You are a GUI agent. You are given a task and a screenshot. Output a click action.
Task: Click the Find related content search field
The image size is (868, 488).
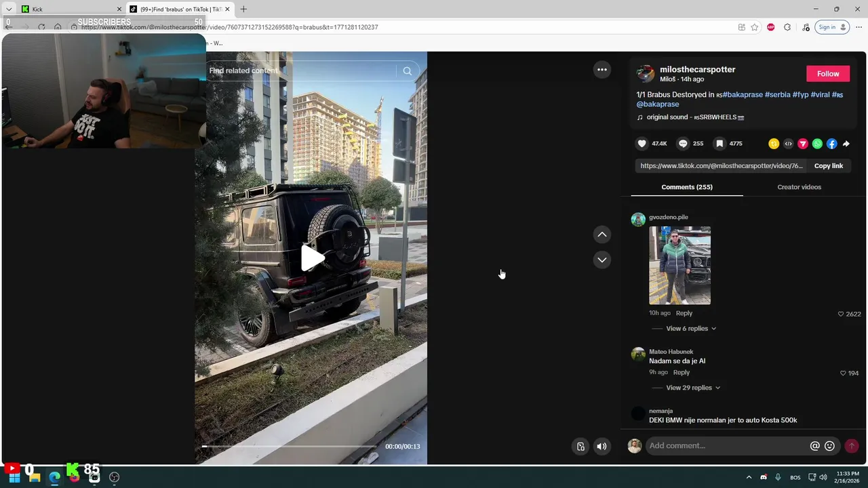(x=302, y=70)
